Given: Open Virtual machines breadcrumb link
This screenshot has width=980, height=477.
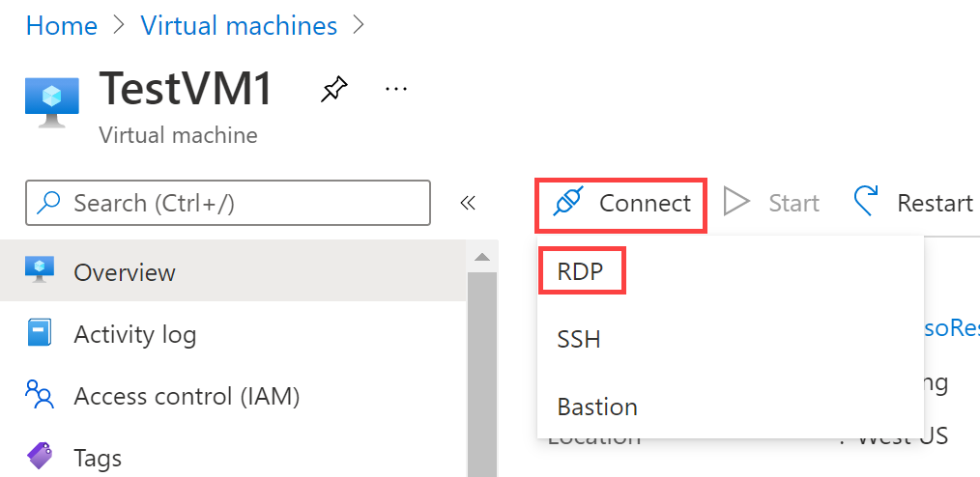Looking at the screenshot, I should 239,26.
